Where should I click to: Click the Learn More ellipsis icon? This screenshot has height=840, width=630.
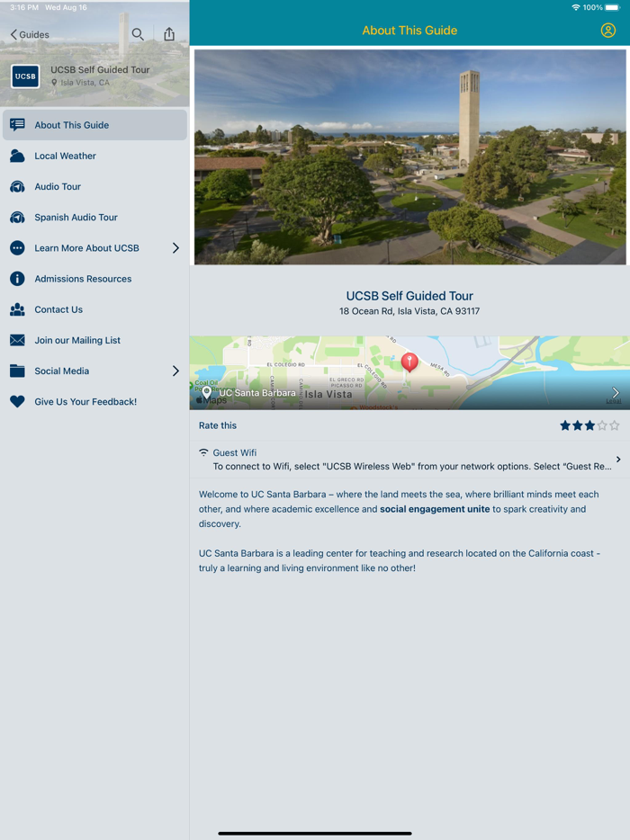click(17, 248)
